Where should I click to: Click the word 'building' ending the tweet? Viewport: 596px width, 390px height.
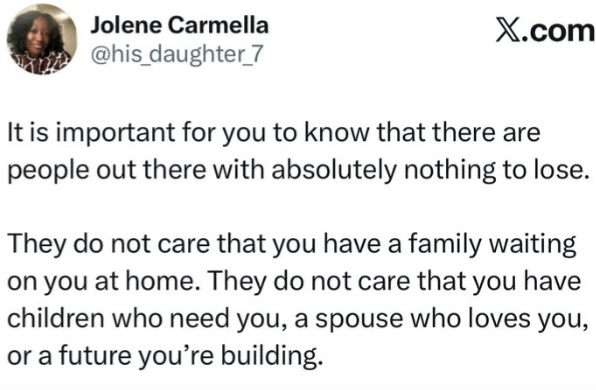pos(268,357)
